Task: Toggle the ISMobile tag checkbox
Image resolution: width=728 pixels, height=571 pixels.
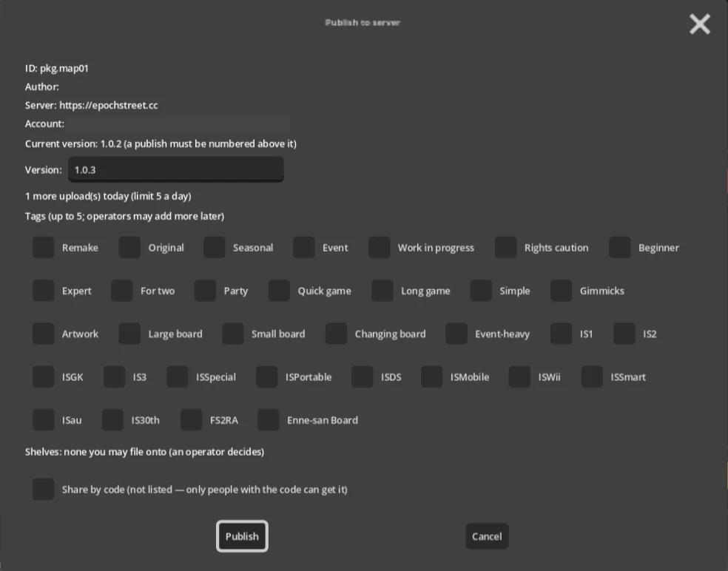Action: [x=432, y=377]
